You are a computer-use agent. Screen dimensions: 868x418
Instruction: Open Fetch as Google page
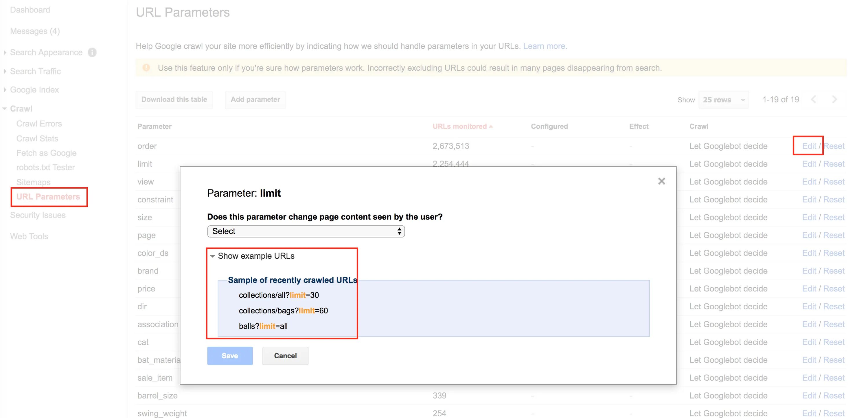click(x=47, y=153)
